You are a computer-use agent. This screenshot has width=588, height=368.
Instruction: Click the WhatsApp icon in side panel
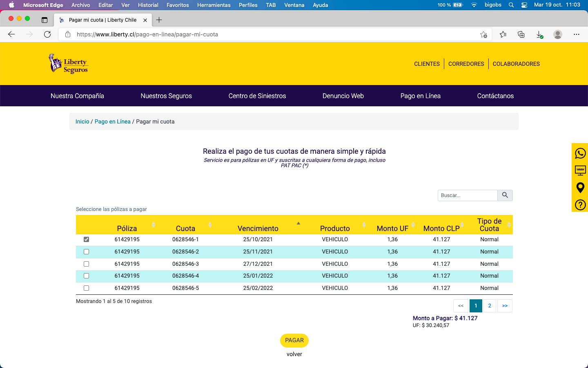pyautogui.click(x=580, y=153)
